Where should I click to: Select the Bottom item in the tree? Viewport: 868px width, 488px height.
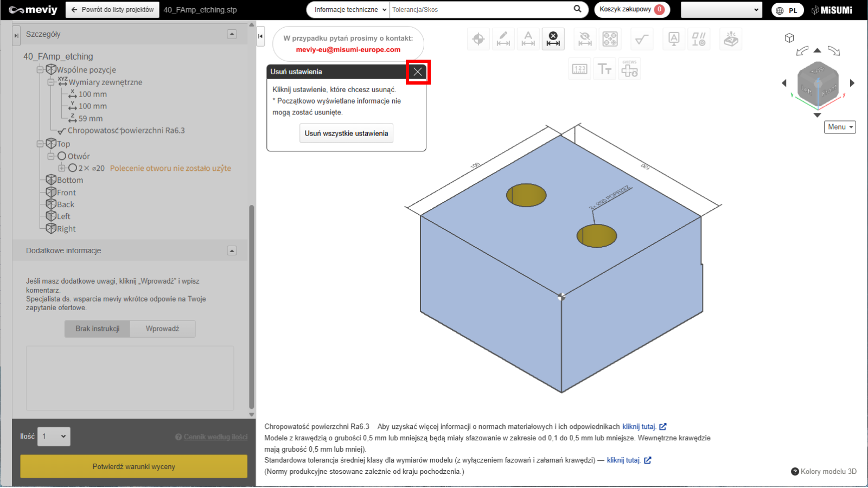[x=70, y=180]
